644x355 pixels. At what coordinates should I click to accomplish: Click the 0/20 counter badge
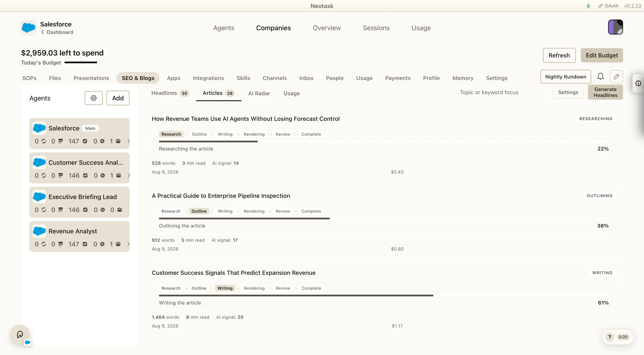[x=623, y=337]
